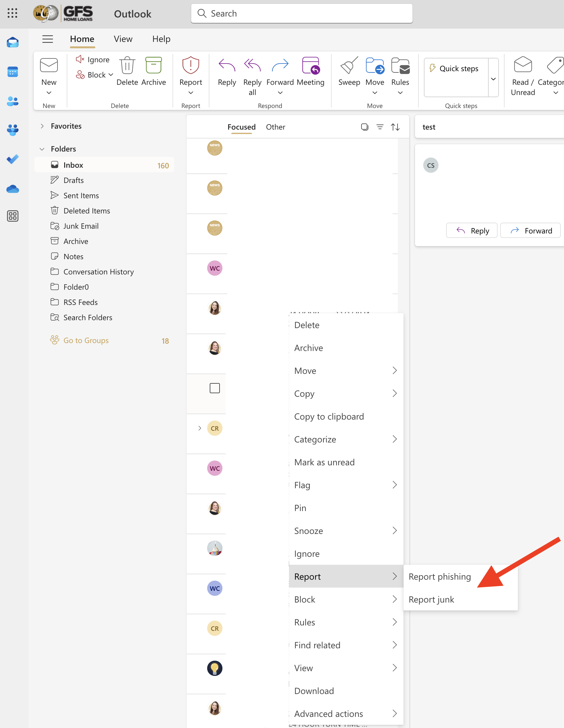This screenshot has height=728, width=564.
Task: Open the People app icon in sidebar
Action: point(13,101)
